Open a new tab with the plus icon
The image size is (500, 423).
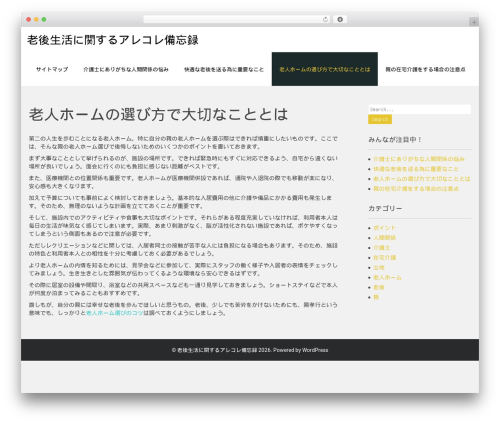474,22
